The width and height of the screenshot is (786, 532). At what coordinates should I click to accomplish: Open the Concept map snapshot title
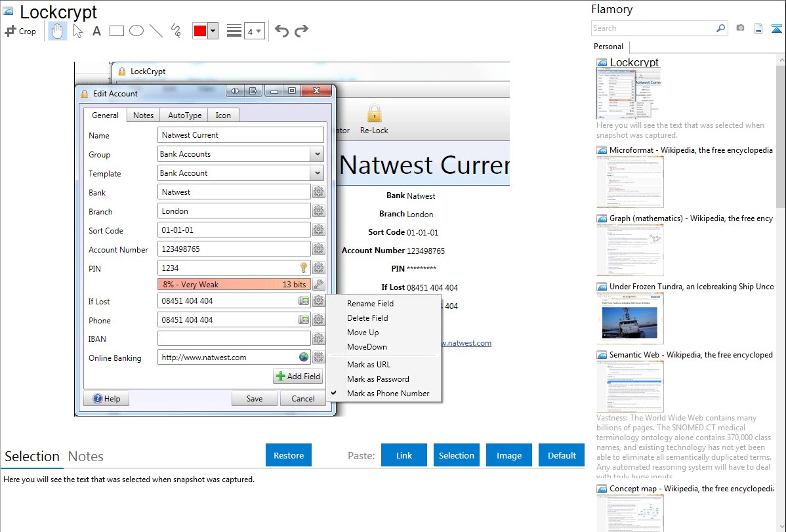coord(691,489)
